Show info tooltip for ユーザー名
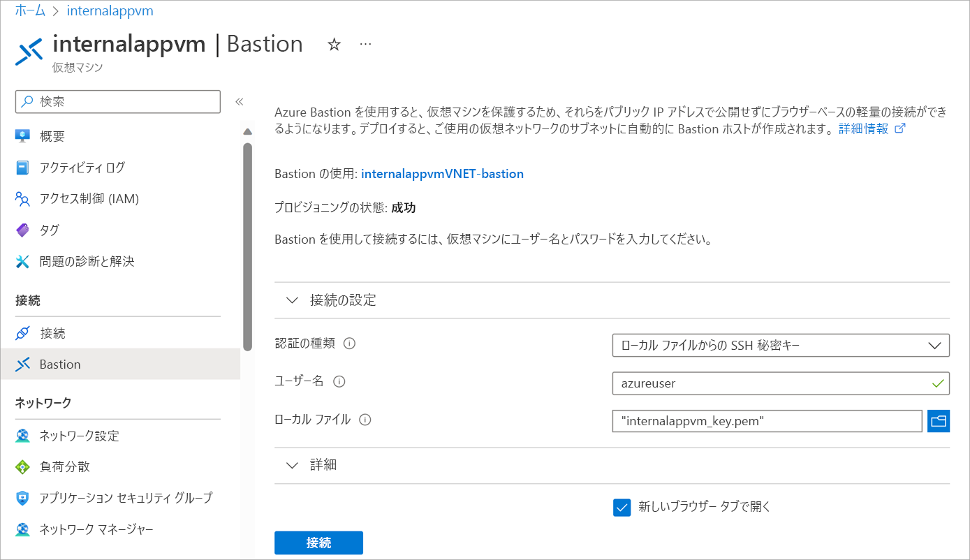Viewport: 970px width, 560px height. tap(339, 382)
